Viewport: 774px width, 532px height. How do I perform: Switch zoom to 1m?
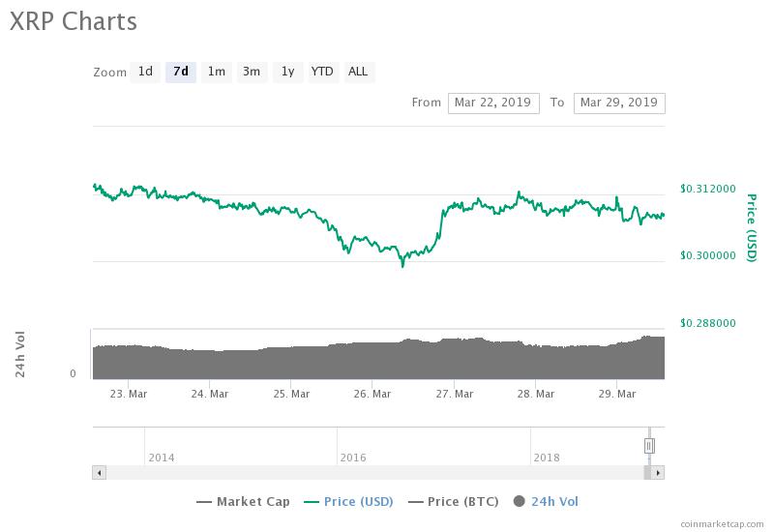[x=216, y=72]
